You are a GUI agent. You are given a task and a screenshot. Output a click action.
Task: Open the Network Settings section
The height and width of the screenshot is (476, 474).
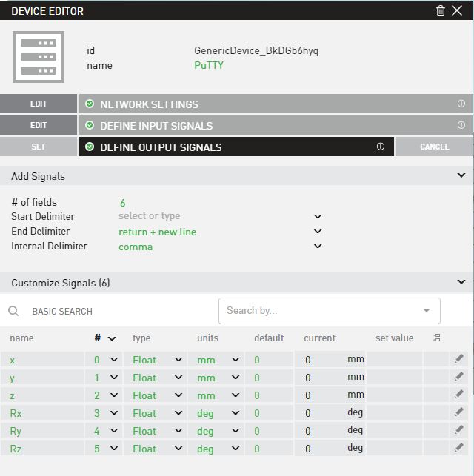(276, 104)
